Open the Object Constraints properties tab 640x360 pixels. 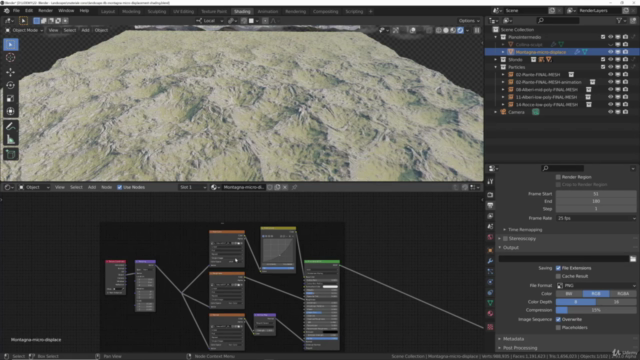(490, 293)
